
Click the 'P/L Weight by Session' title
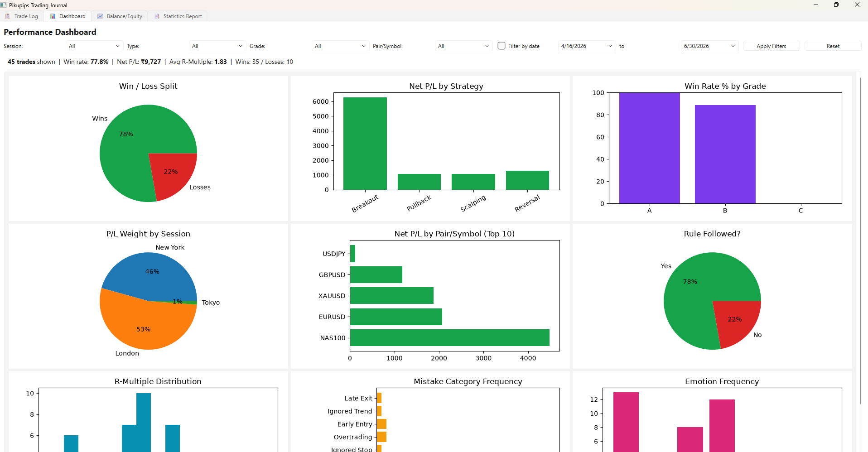148,234
